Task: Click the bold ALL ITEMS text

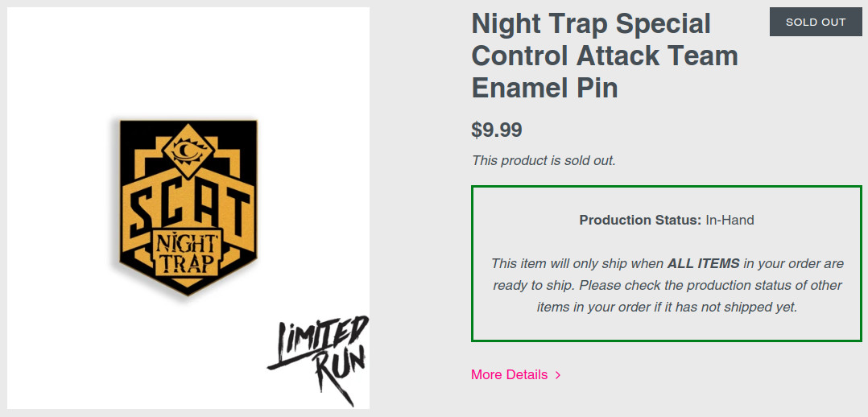Action: pos(703,263)
